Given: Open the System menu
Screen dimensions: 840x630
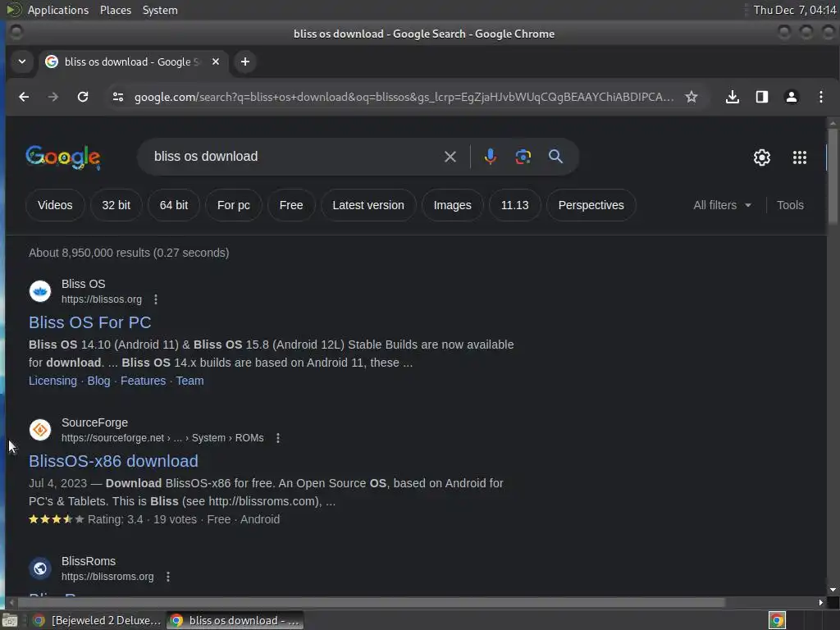Looking at the screenshot, I should tap(160, 10).
